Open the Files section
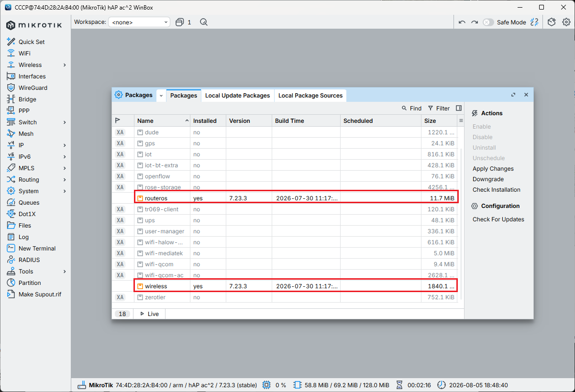This screenshot has height=392, width=575. (x=25, y=225)
